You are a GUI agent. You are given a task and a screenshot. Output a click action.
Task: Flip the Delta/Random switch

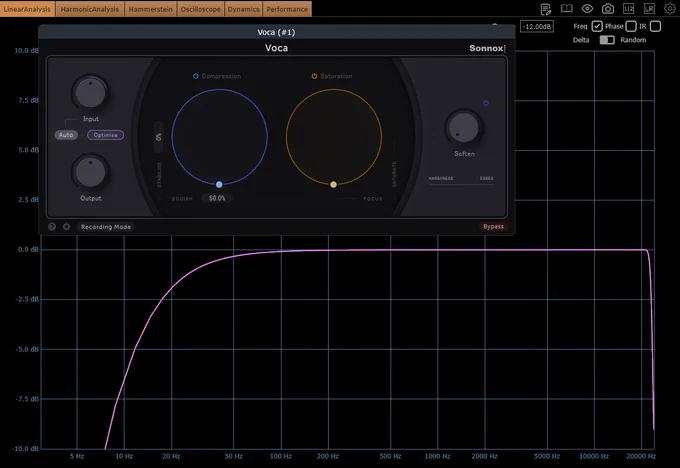coord(607,40)
